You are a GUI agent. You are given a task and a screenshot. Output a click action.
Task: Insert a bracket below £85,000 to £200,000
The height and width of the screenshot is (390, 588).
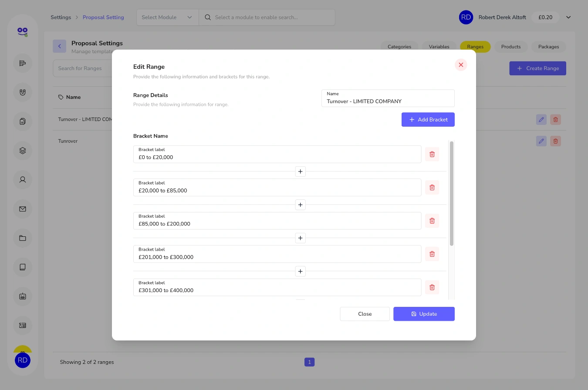[300, 238]
